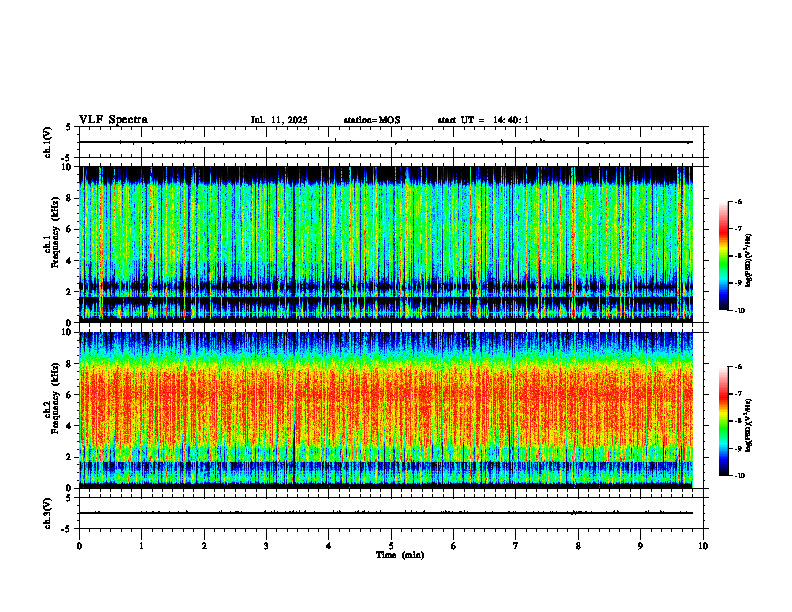Click the ch.1 color bar units label

pyautogui.click(x=749, y=261)
